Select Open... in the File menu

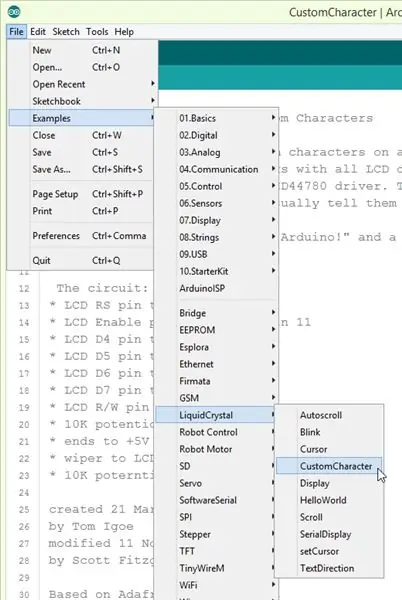point(82,67)
